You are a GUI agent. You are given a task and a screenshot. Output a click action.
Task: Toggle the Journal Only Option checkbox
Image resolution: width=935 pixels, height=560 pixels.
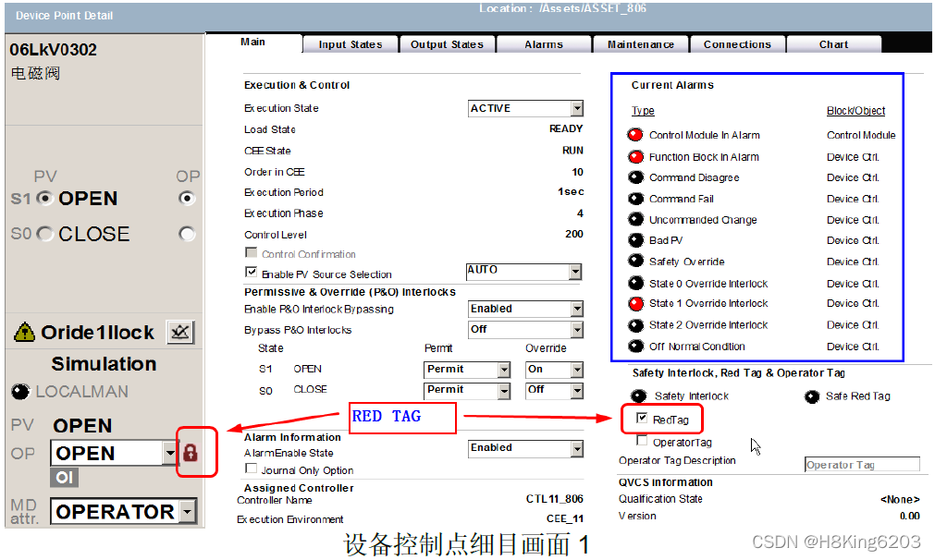point(251,469)
